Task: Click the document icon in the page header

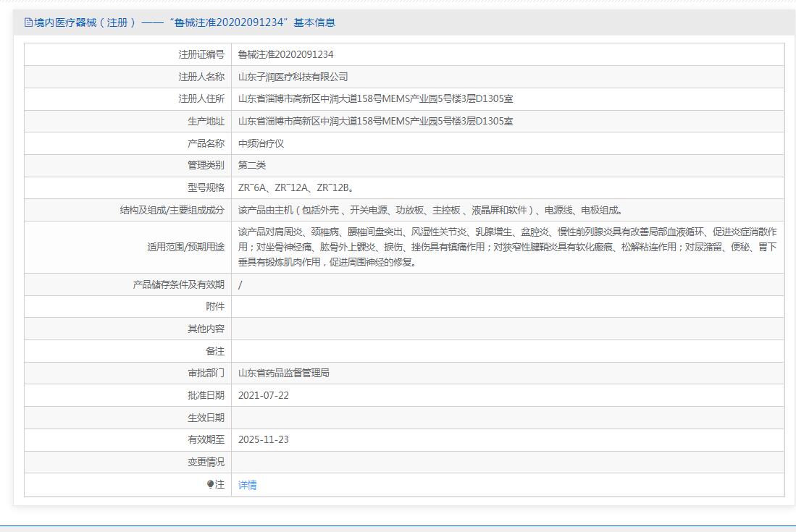Action: (28, 22)
